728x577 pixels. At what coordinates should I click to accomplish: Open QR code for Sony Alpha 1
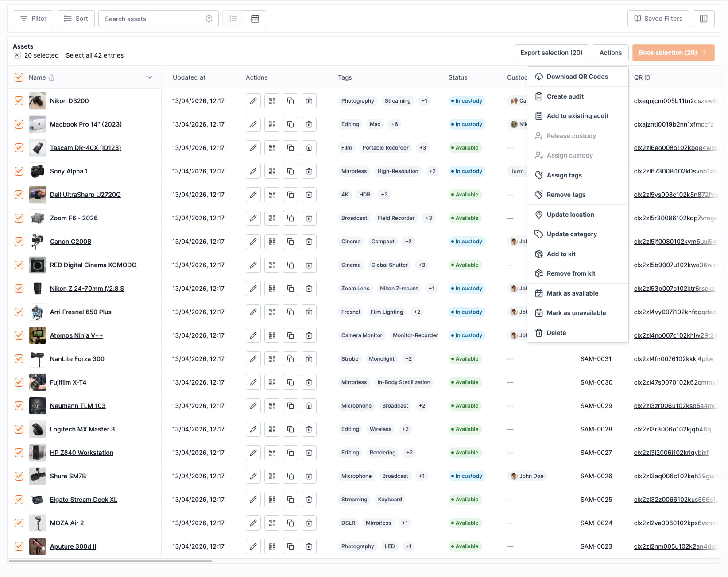[x=272, y=171]
